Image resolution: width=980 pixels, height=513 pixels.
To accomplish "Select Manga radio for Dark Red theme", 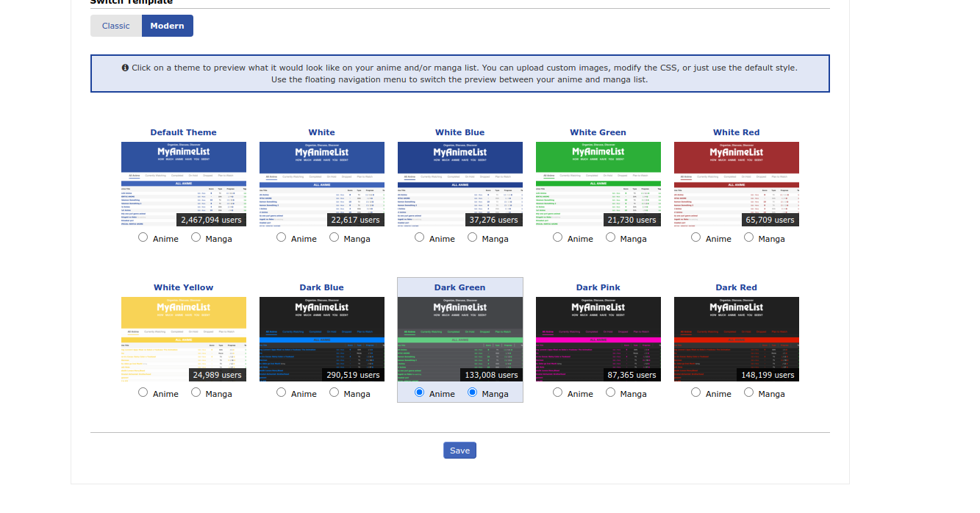I will pos(748,392).
